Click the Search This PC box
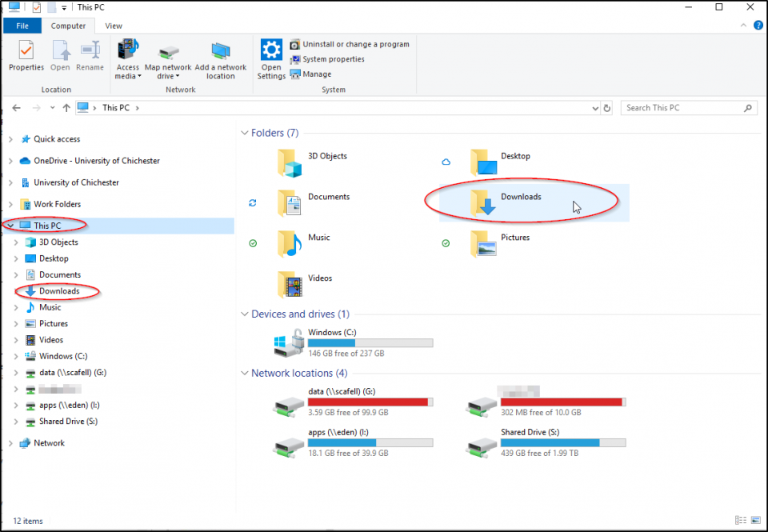 tap(689, 108)
